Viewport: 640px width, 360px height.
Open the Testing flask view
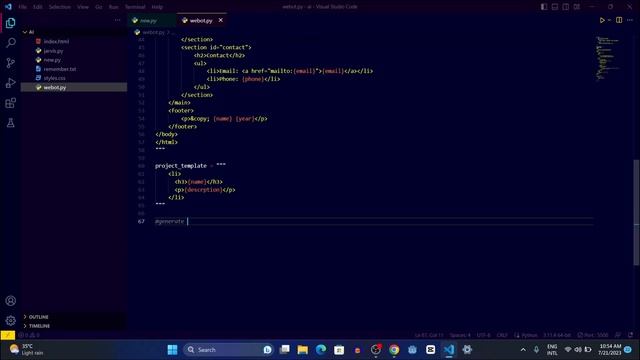11,122
